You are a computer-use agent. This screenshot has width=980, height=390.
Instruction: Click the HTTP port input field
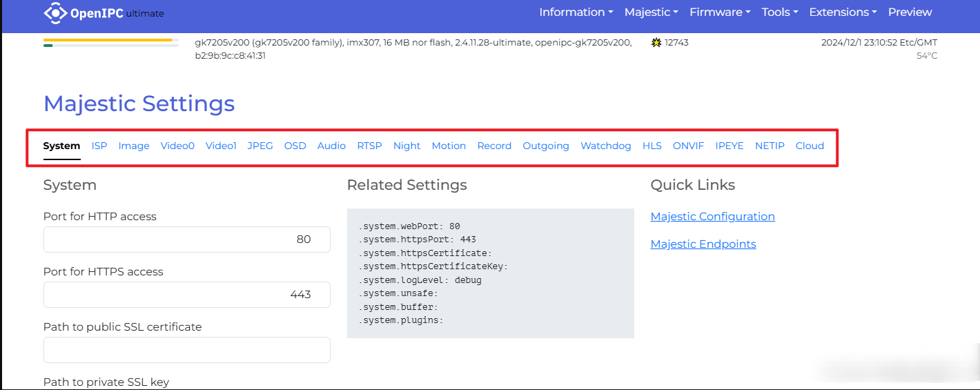(187, 240)
